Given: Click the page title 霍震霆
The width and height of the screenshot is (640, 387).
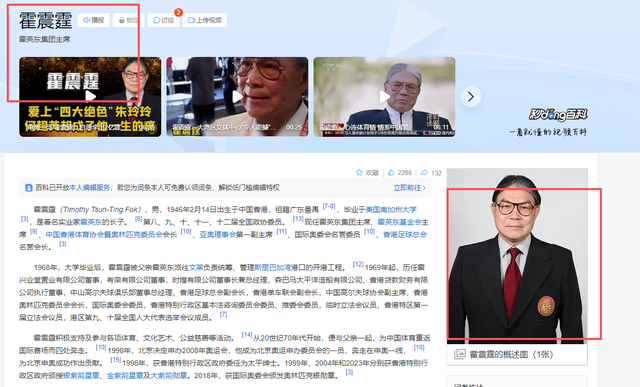Looking at the screenshot, I should point(45,20).
